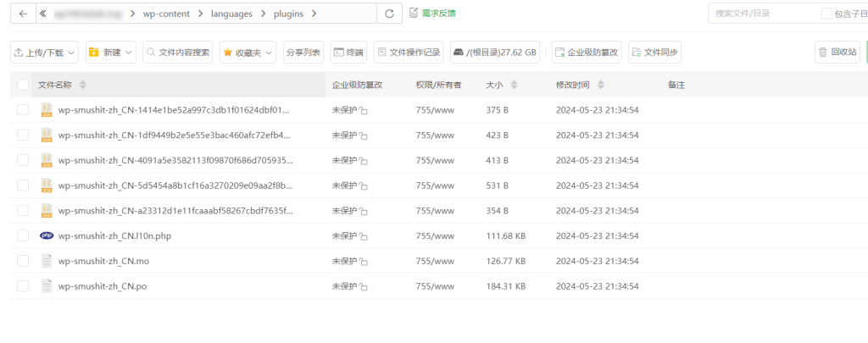The height and width of the screenshot is (343, 868).
Task: Click the 大小 column sort icon
Action: pos(515,86)
